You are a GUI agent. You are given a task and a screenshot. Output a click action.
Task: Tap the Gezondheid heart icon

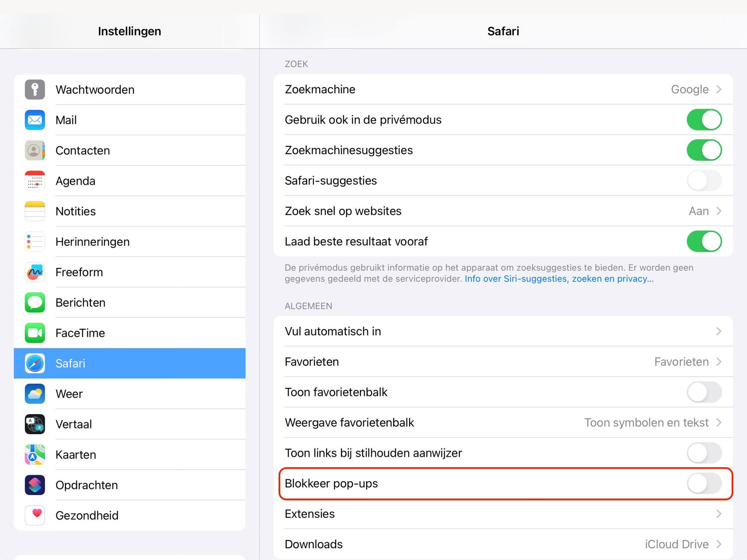35,515
